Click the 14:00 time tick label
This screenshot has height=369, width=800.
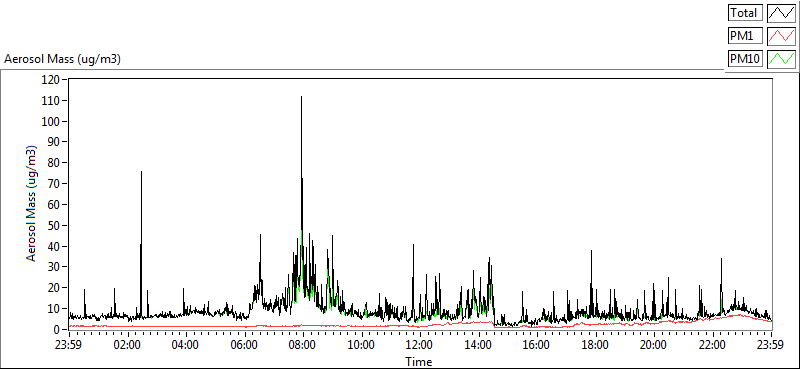[479, 344]
